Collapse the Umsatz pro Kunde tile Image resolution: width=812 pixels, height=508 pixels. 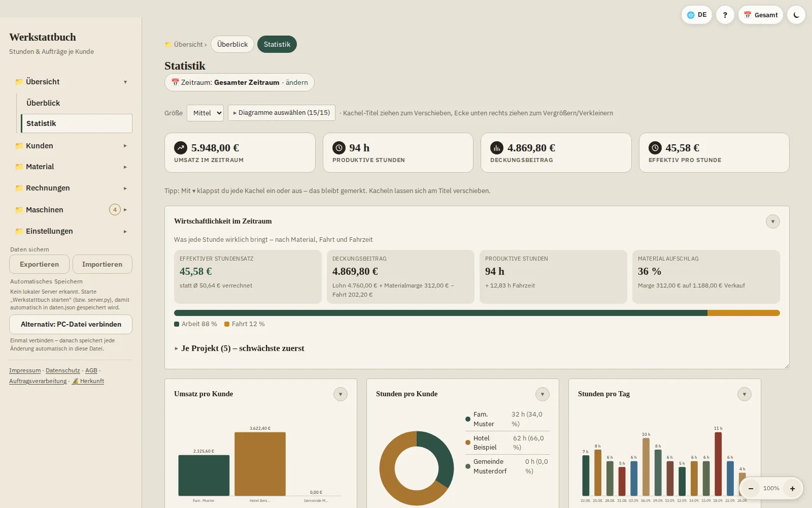[x=341, y=394]
